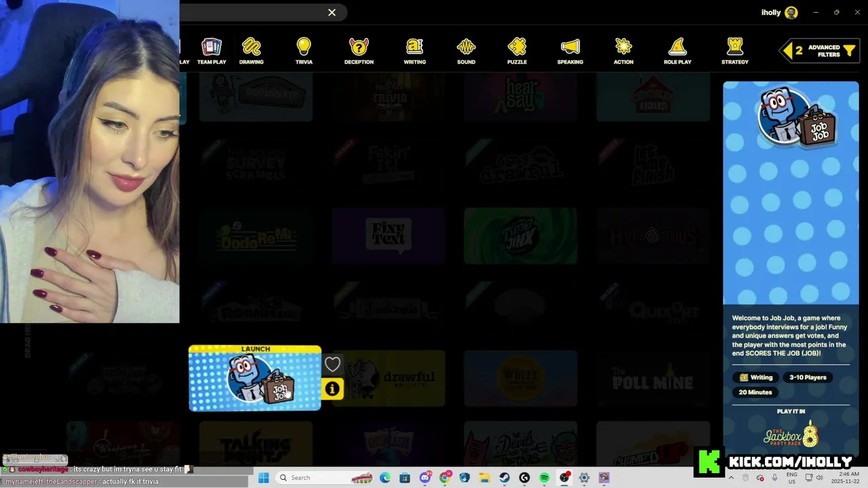Open the Advanced Filters panel
The width and height of the screenshot is (868, 488).
[x=818, y=51]
